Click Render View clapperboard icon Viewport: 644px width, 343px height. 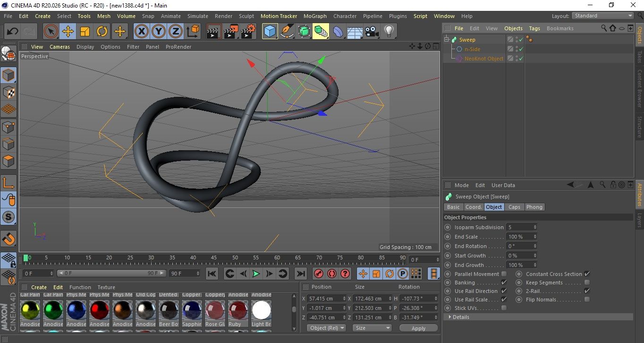point(214,32)
